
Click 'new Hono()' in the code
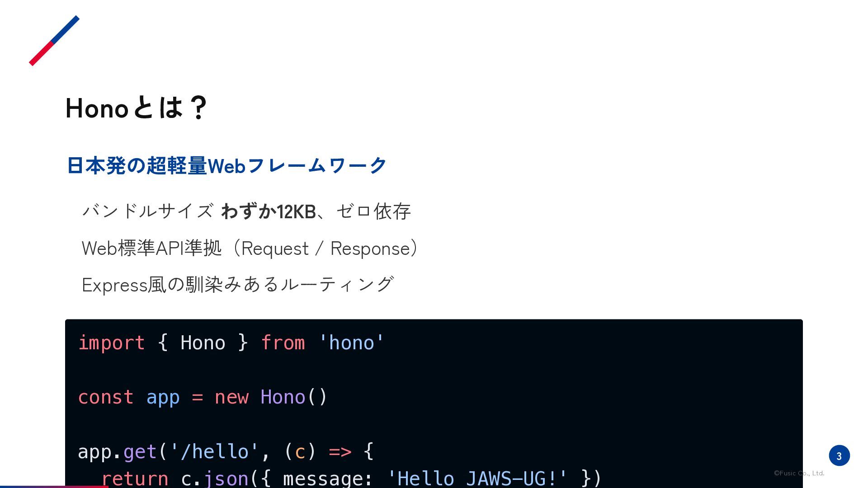(x=271, y=397)
